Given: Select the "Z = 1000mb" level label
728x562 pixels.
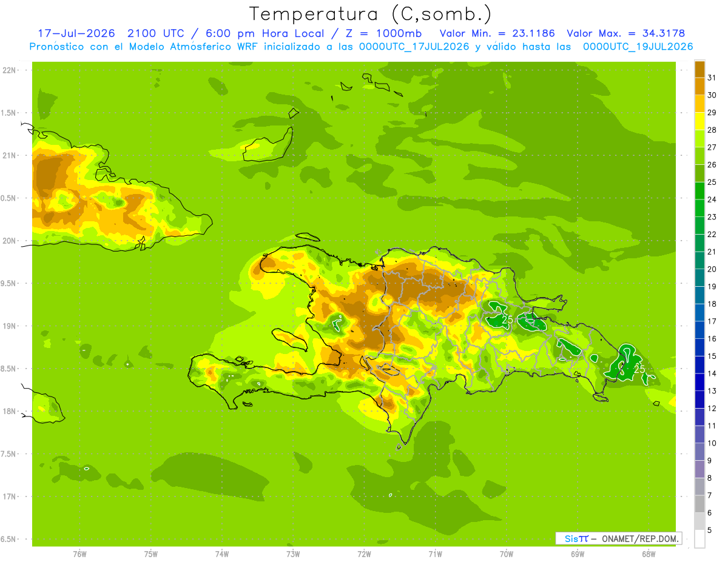Looking at the screenshot, I should click(x=383, y=33).
